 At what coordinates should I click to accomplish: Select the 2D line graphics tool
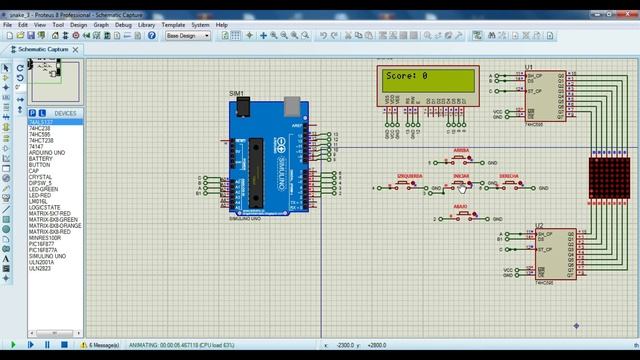coord(6,209)
